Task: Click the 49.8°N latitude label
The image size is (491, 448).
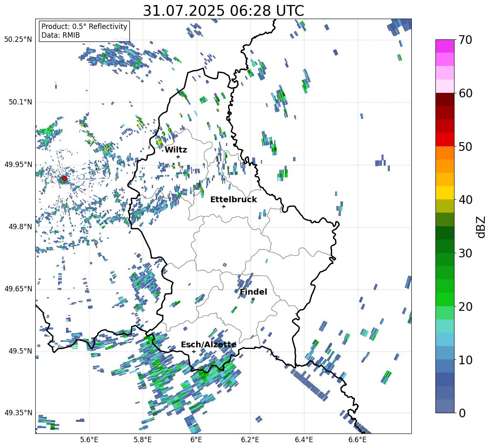Action: click(20, 227)
